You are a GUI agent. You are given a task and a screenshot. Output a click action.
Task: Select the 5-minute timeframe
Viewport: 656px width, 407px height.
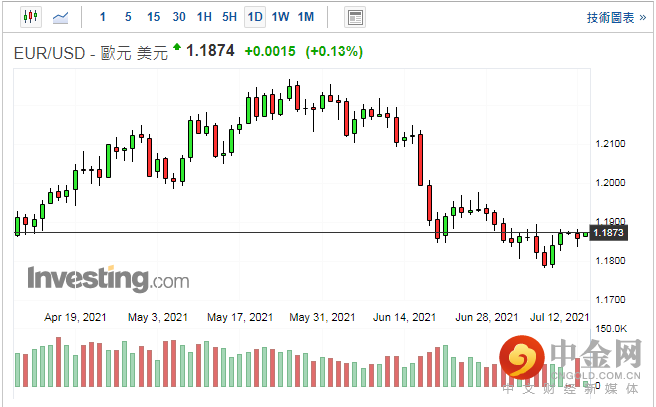tap(128, 17)
